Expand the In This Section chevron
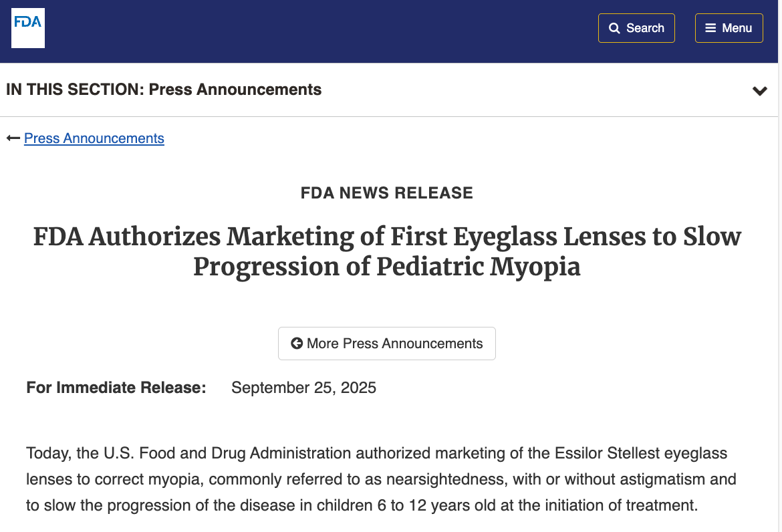 (x=759, y=91)
